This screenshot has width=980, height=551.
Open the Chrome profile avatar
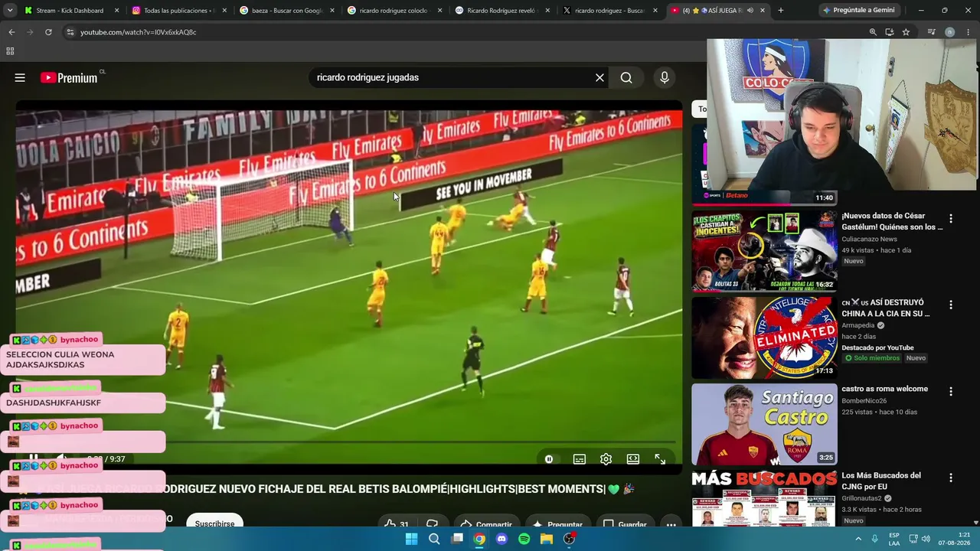click(x=949, y=32)
